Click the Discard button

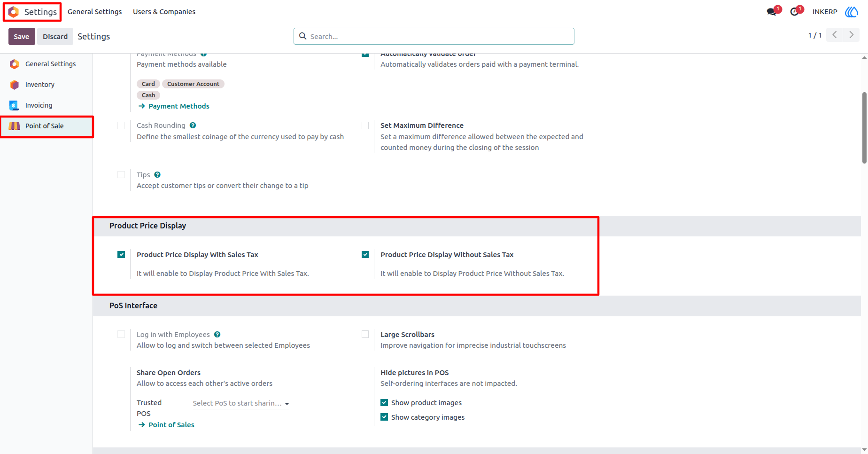[x=55, y=36]
